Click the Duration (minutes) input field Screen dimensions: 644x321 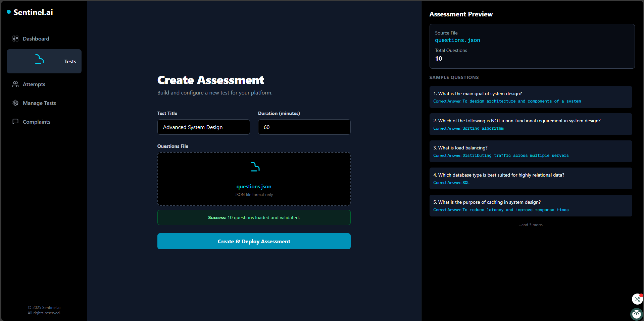click(x=304, y=127)
